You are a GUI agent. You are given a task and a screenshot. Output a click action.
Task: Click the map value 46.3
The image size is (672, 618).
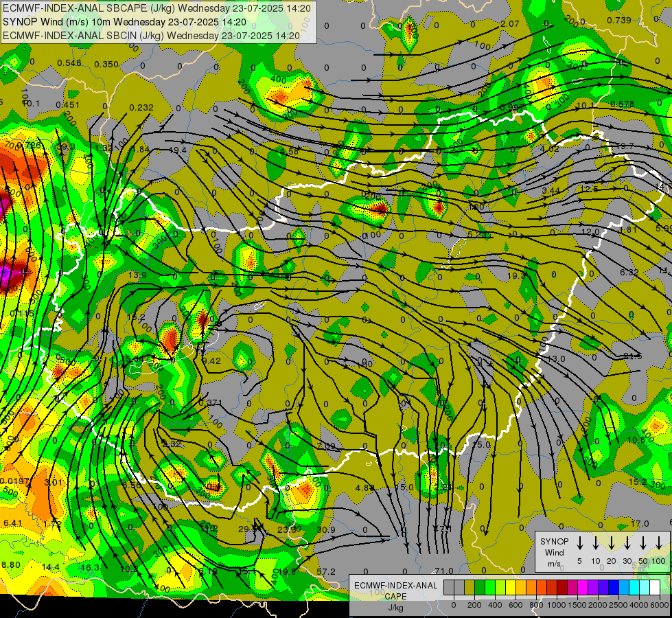[x=89, y=568]
